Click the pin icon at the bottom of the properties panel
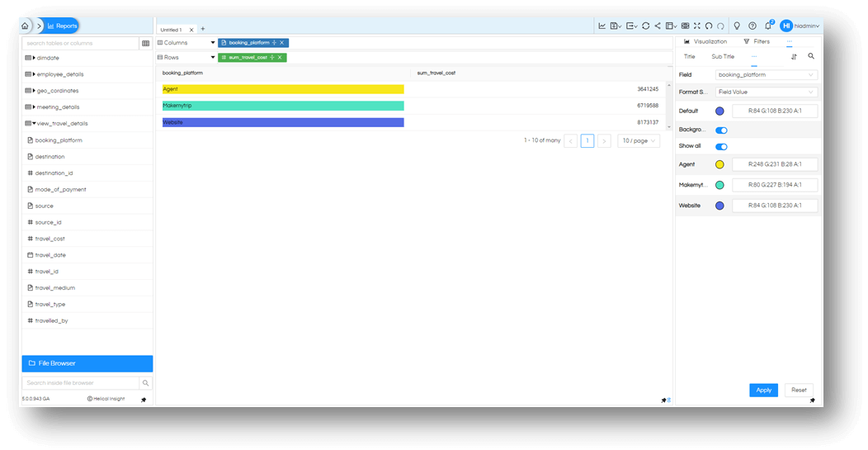This screenshot has height=450, width=868. 813,400
